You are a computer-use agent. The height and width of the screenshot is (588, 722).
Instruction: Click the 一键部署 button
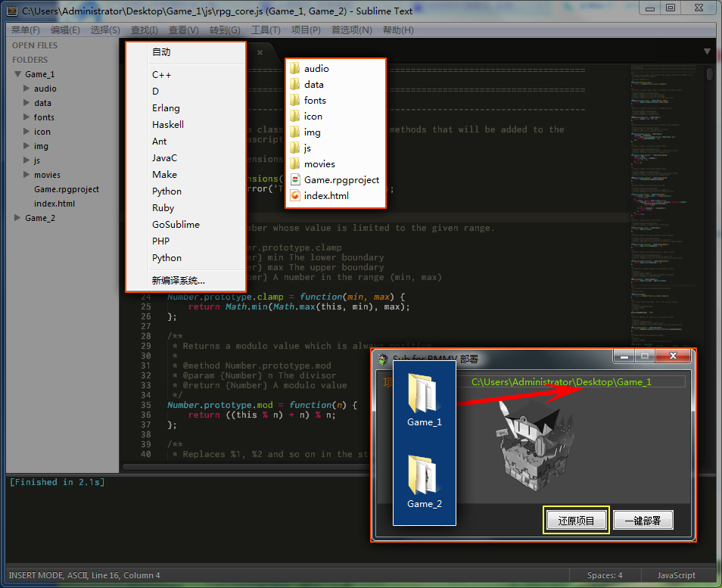click(x=643, y=521)
